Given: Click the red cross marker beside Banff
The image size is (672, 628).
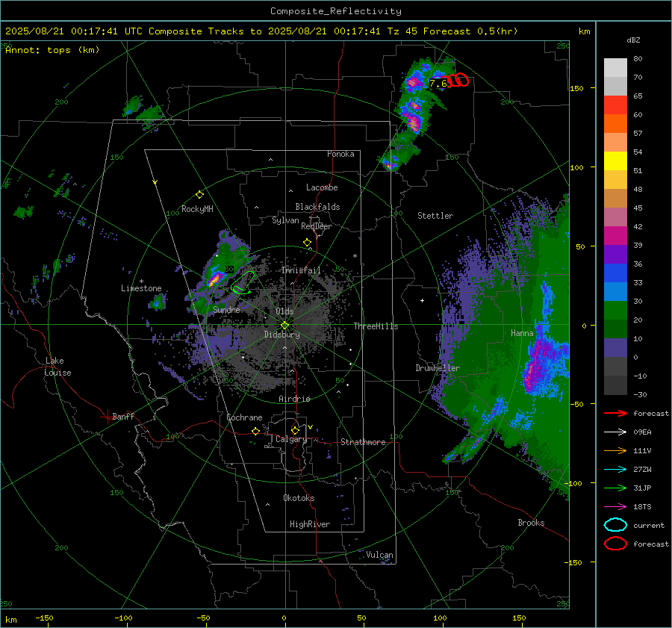Looking at the screenshot, I should [x=107, y=417].
